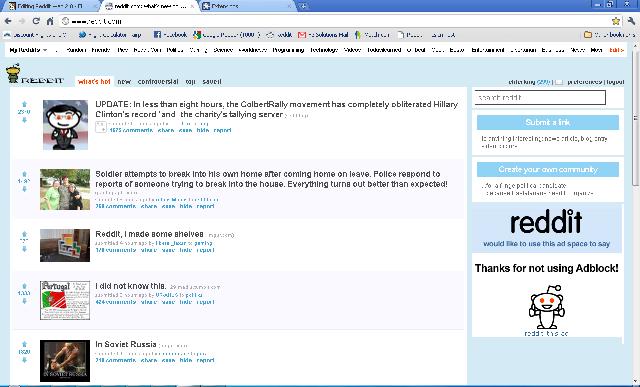This screenshot has width=640, height=387.
Task: Open the Science subreddit link in the top bar
Action: click(x=223, y=50)
